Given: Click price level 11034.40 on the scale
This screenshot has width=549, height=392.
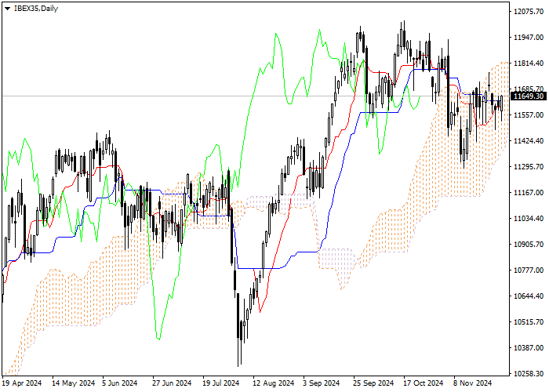Looking at the screenshot, I should 529,219.
